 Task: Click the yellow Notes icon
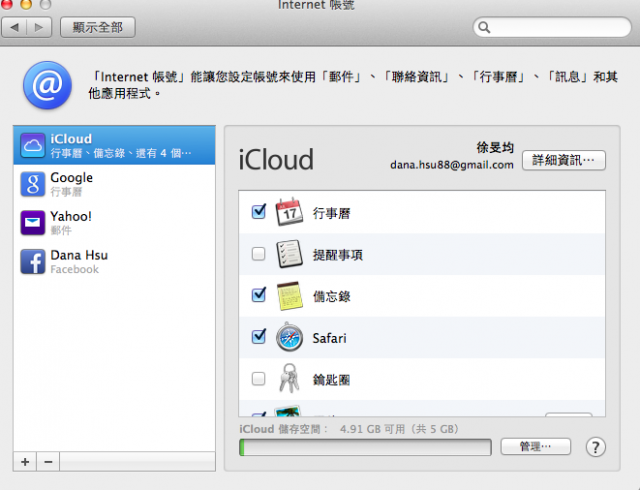(x=289, y=296)
